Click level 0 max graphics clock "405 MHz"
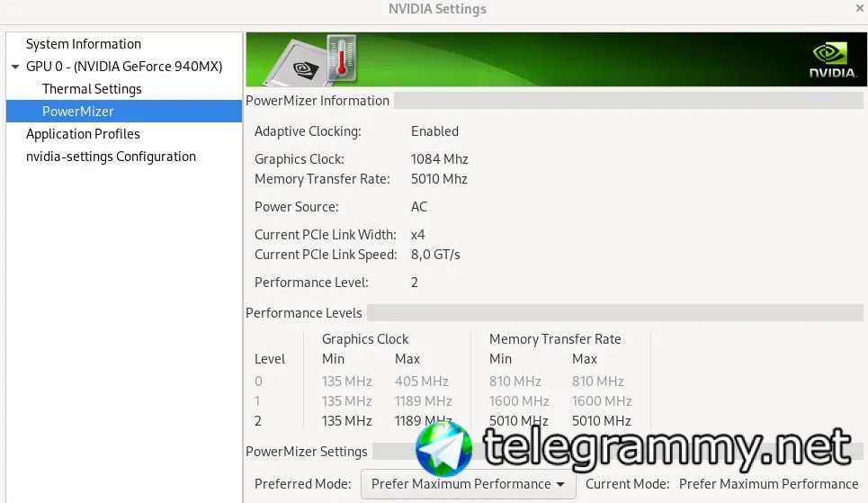868x503 pixels. pyautogui.click(x=421, y=382)
